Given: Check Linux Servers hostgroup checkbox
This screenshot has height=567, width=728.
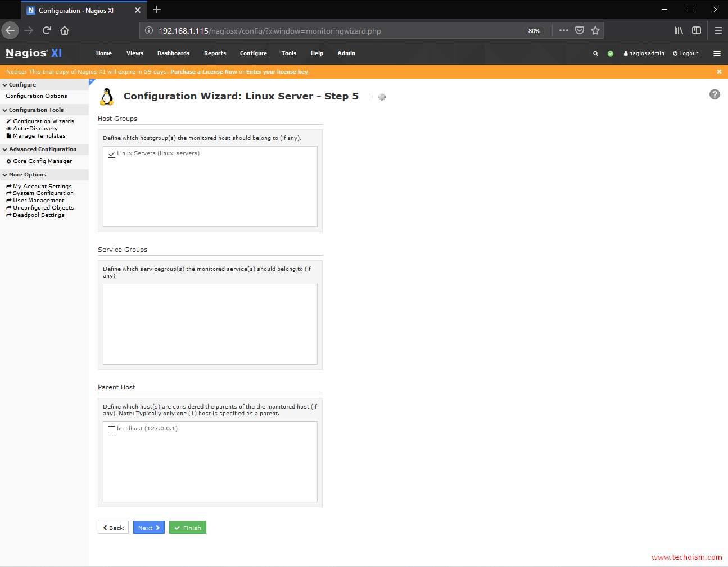Looking at the screenshot, I should (x=111, y=154).
